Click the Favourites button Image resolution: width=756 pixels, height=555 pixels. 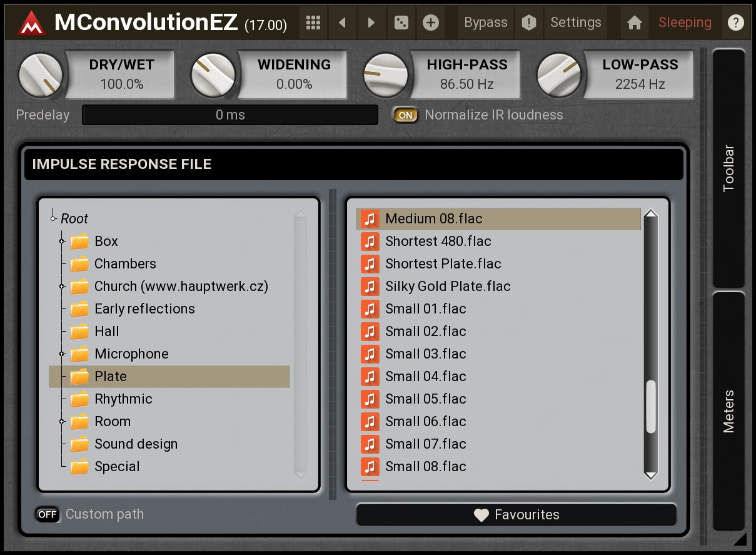[517, 515]
